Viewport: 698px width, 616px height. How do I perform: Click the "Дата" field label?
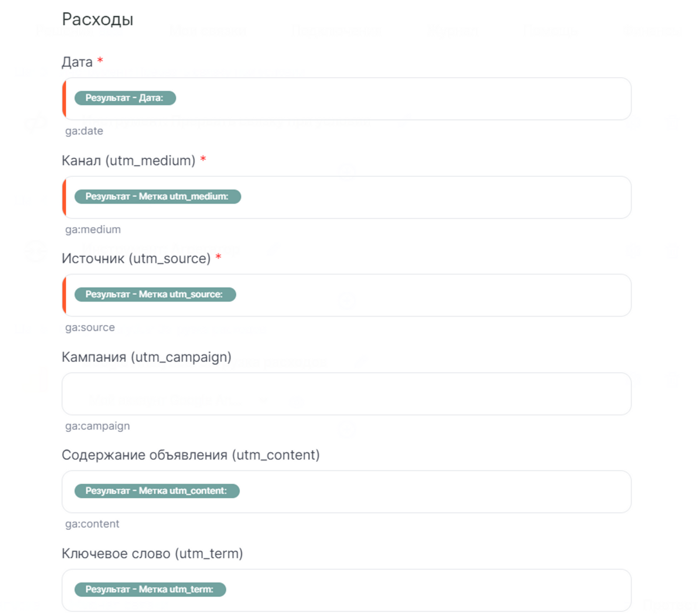point(77,62)
